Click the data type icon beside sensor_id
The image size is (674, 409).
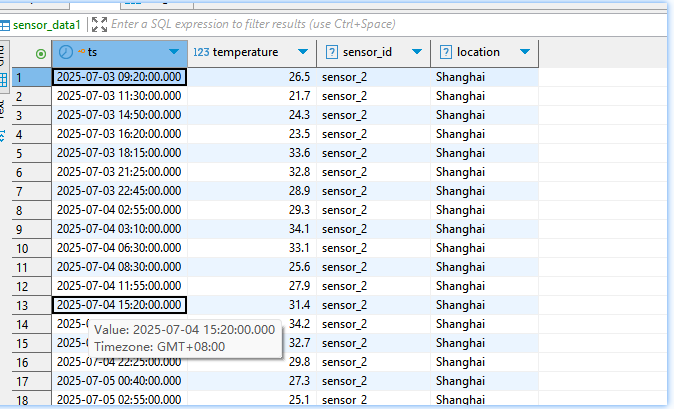[330, 52]
